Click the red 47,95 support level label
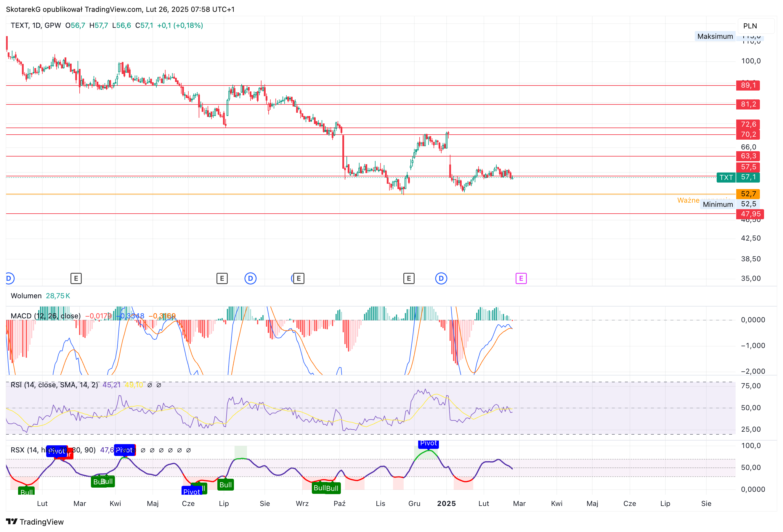This screenshot has width=783, height=532. coord(750,214)
